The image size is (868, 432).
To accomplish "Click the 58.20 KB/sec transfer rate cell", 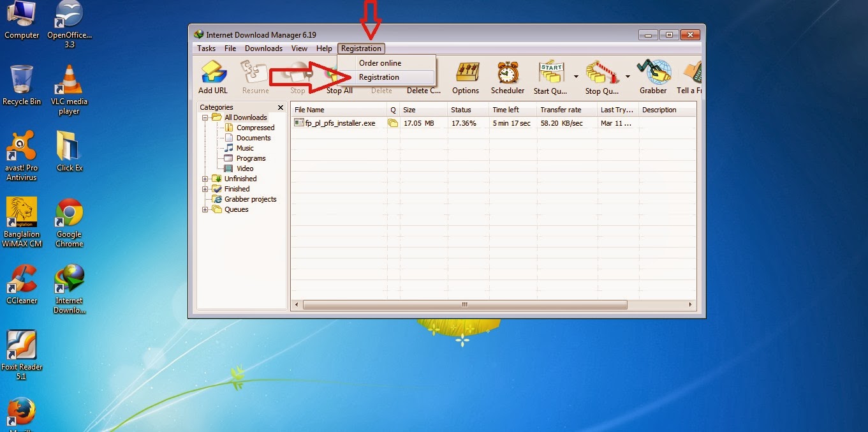I will [561, 123].
